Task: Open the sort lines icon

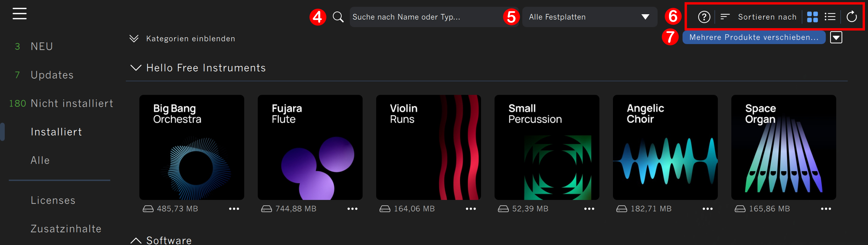Action: [725, 17]
